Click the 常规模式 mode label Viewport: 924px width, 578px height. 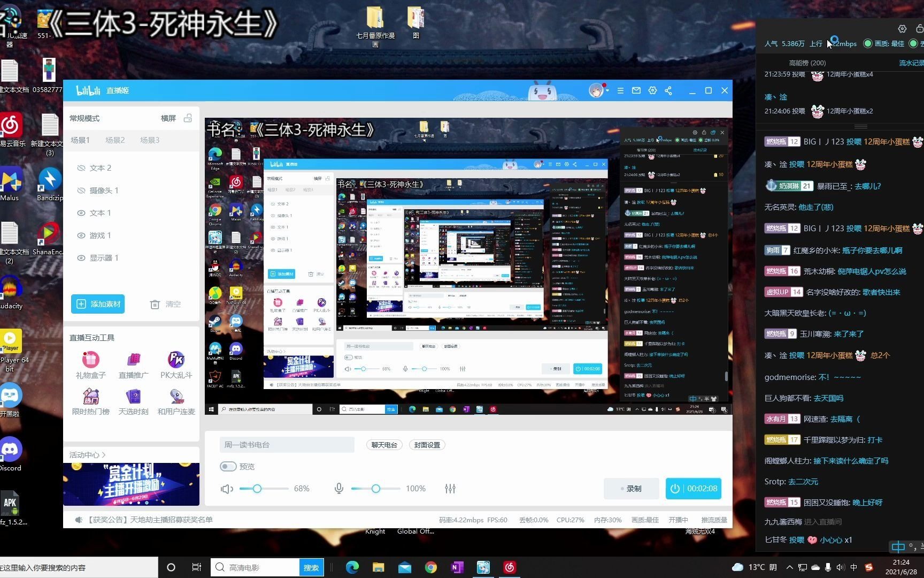(x=84, y=118)
